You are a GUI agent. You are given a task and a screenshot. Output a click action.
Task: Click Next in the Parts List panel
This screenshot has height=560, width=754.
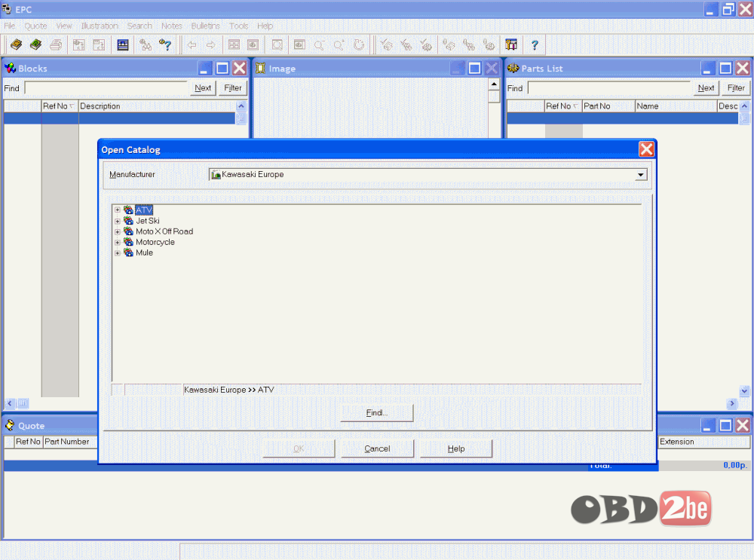pos(706,88)
